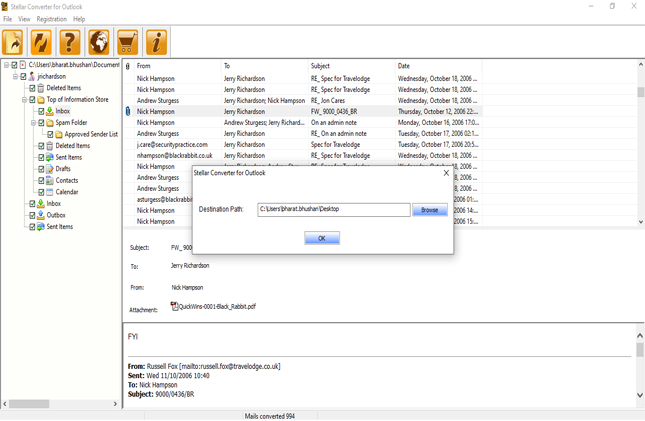The width and height of the screenshot is (645, 421).
Task: Open the Registration menu
Action: click(51, 19)
